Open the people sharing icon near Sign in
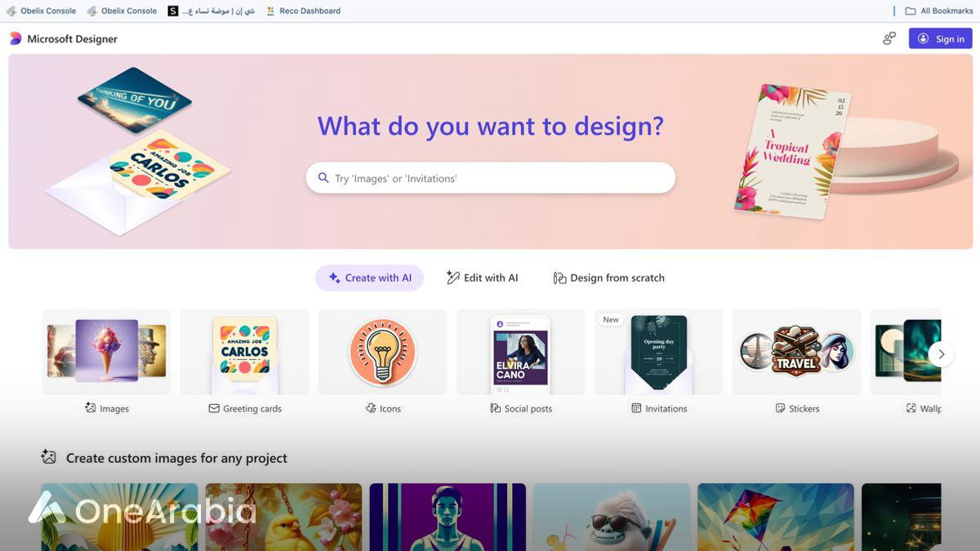The height and width of the screenshot is (551, 980). point(889,38)
